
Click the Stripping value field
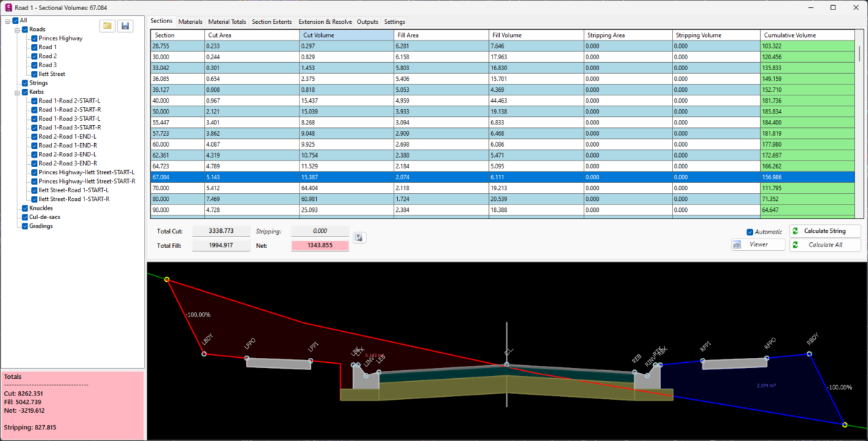(320, 231)
